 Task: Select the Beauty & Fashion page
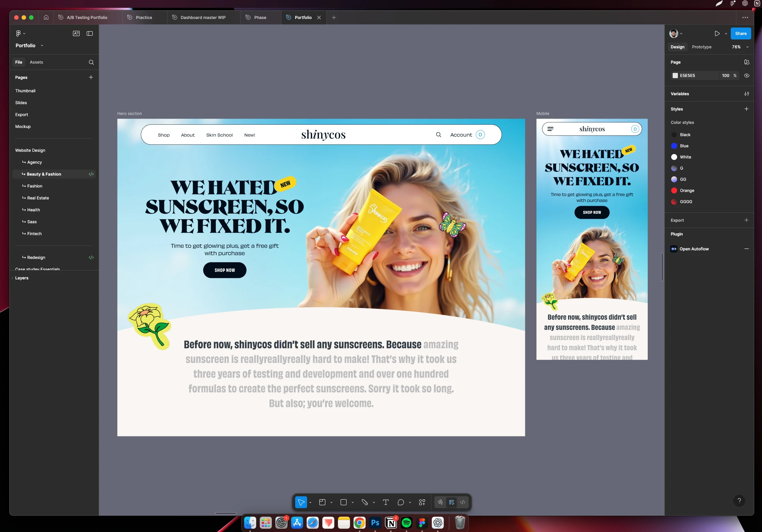click(54, 174)
